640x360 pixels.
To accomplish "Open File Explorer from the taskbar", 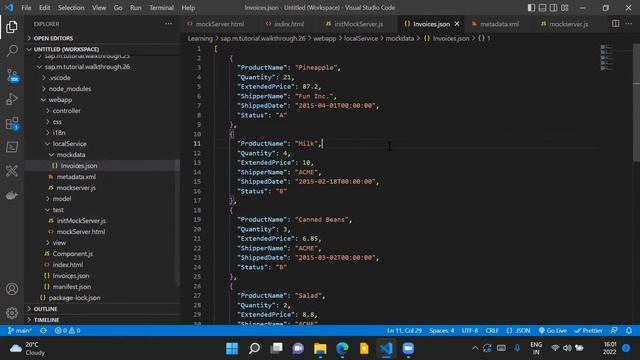I will click(320, 348).
